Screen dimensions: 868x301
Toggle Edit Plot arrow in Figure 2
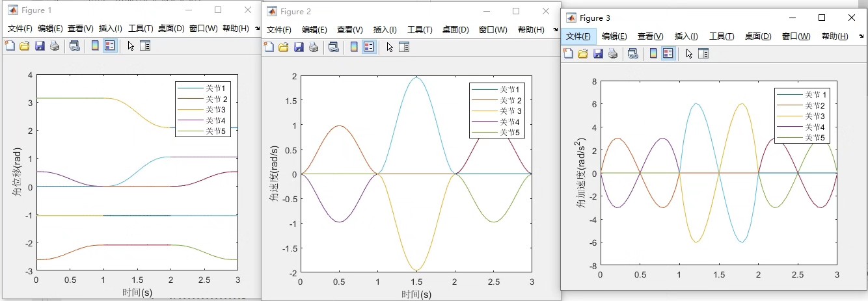click(389, 46)
